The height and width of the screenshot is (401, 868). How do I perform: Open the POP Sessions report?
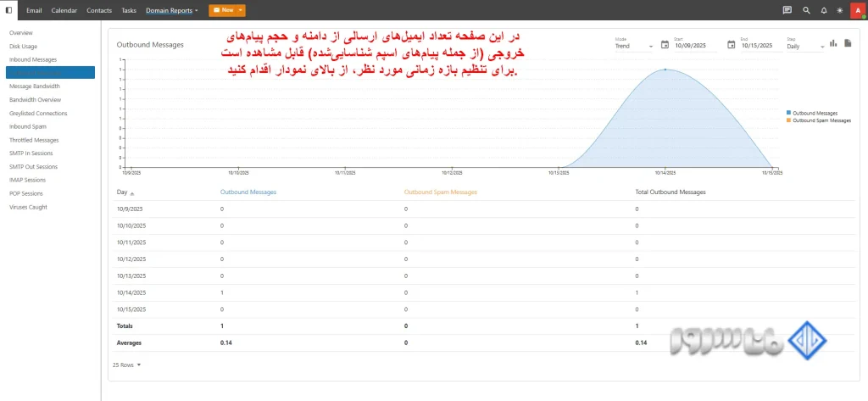pyautogui.click(x=26, y=193)
